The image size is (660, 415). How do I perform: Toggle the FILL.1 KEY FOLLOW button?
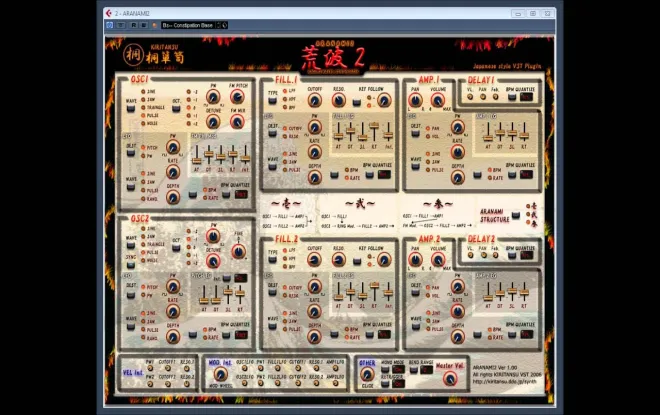pos(357,102)
